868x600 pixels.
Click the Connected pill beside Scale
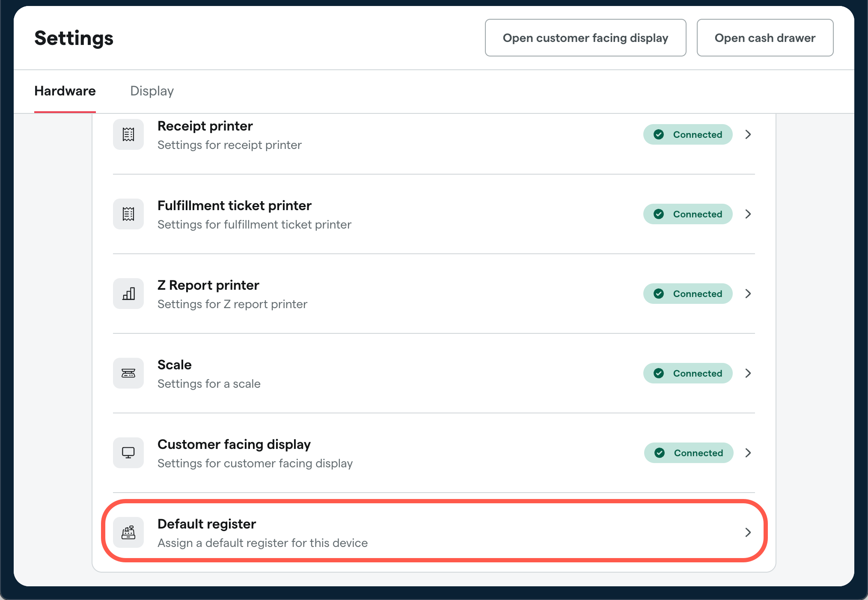coord(687,373)
